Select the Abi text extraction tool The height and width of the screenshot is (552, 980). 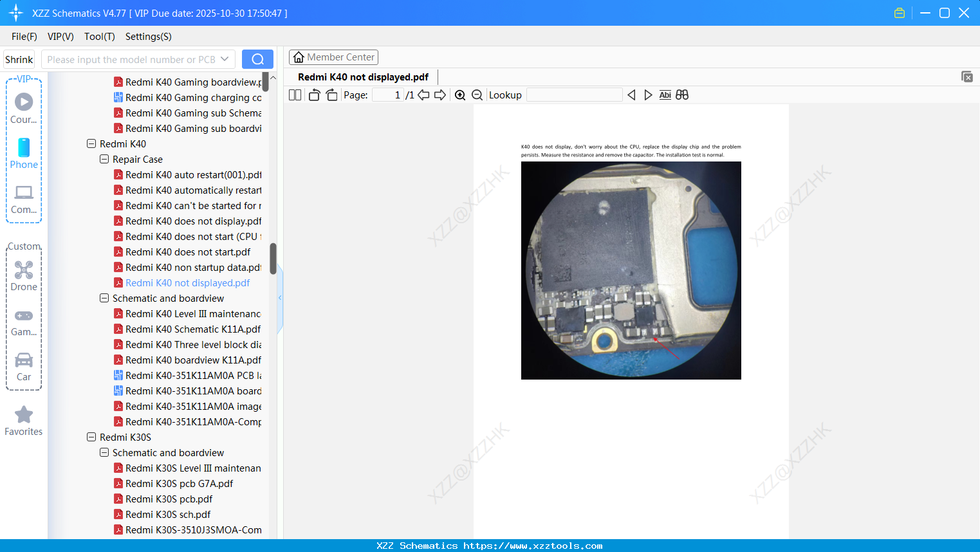[x=665, y=95]
